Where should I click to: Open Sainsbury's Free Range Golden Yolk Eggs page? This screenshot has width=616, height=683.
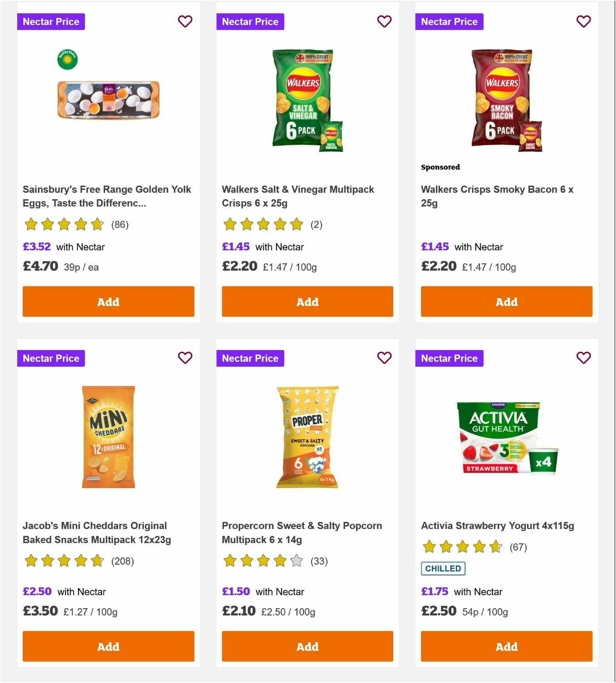click(x=107, y=196)
